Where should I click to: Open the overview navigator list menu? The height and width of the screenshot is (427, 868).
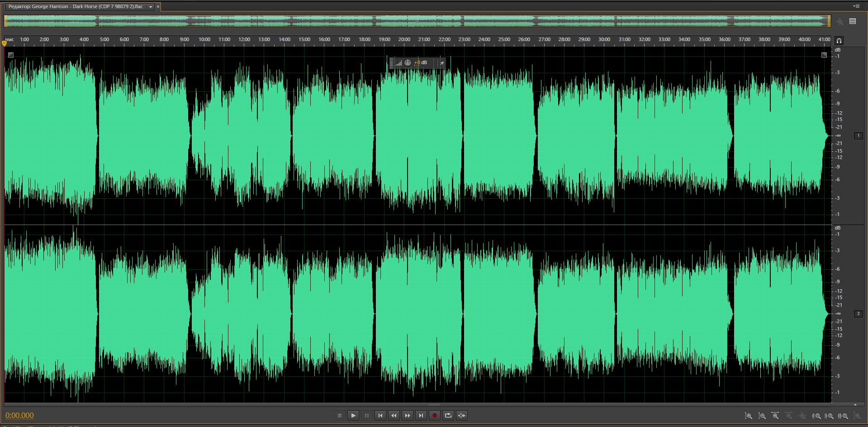point(853,21)
